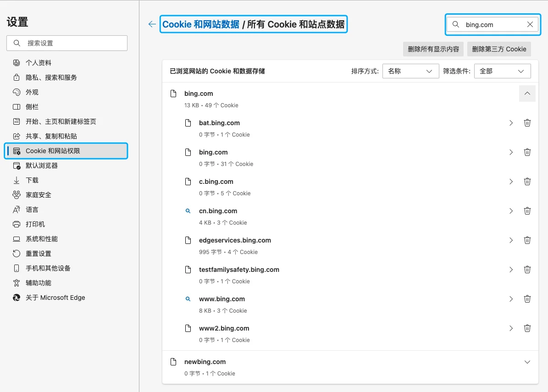The height and width of the screenshot is (392, 548).
Task: Expand the newbing.com group chevron
Action: (527, 362)
